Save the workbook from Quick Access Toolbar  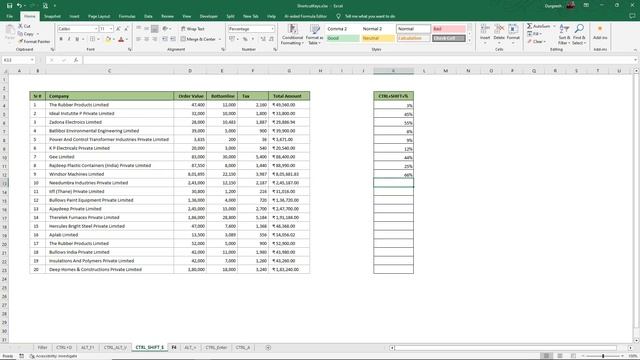coord(9,6)
